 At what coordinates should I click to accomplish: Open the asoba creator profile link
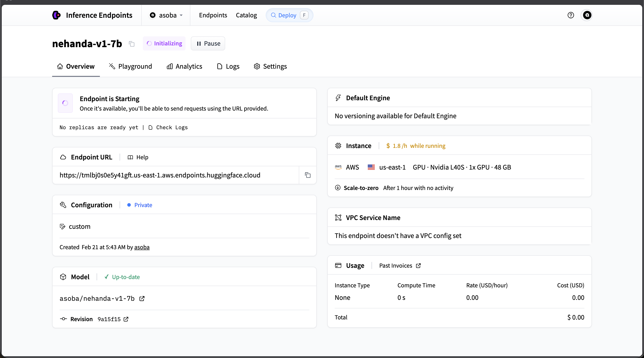pos(142,247)
